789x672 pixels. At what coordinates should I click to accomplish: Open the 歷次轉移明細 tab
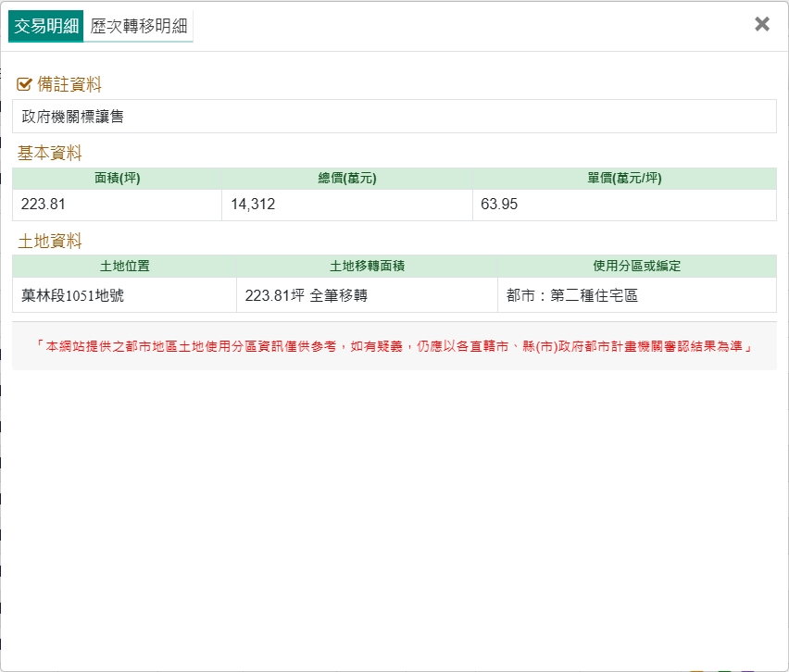tap(138, 26)
